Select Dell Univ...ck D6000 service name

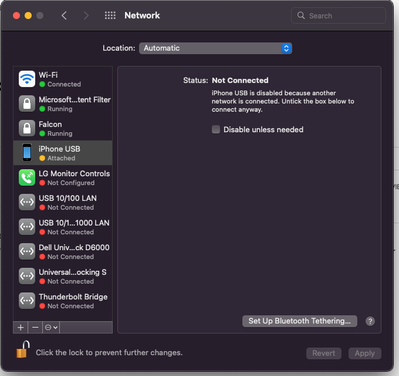coord(74,248)
